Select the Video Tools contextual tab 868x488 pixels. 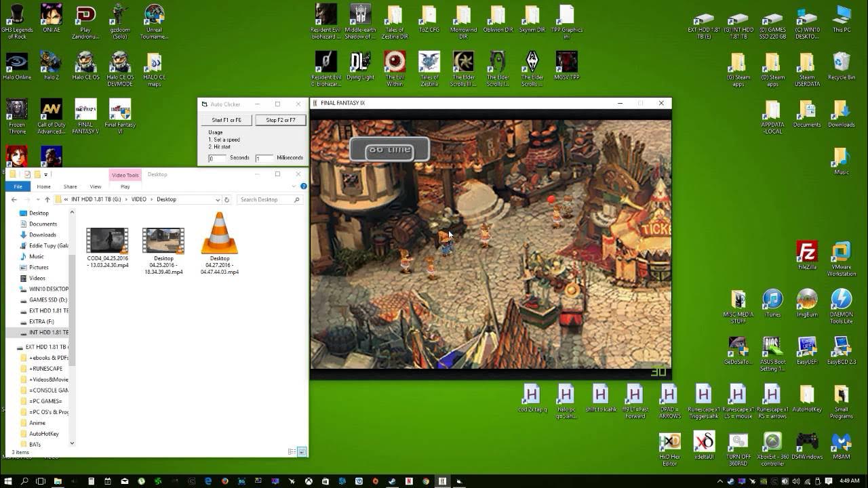point(125,175)
